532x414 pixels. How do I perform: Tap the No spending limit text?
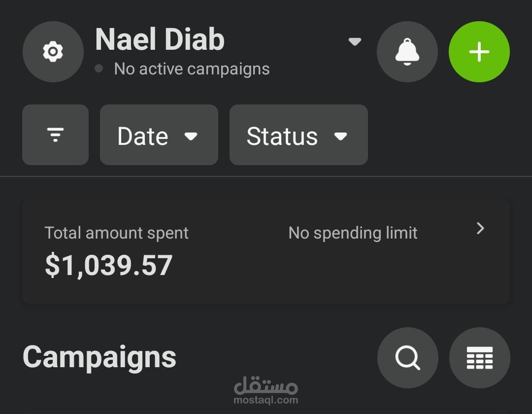point(353,233)
